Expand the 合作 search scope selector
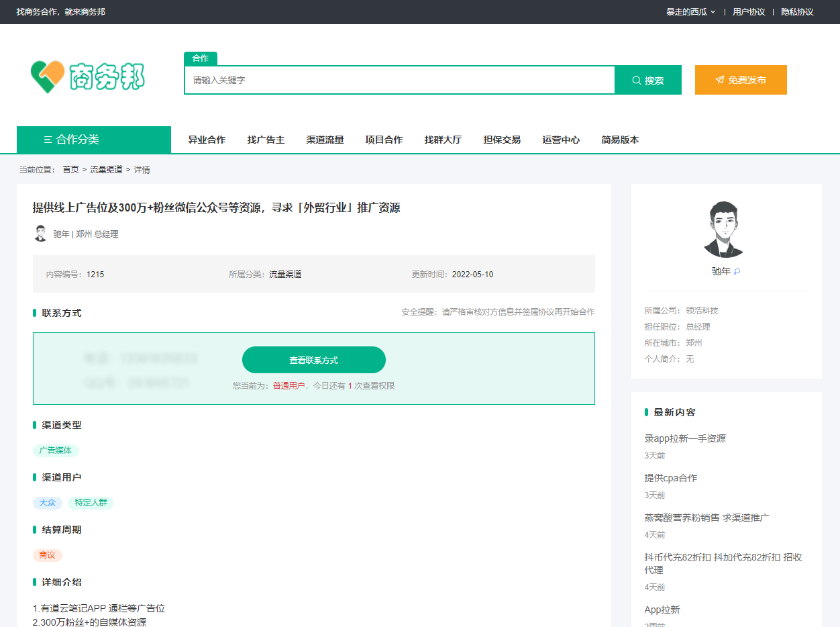The image size is (840, 627). (201, 58)
